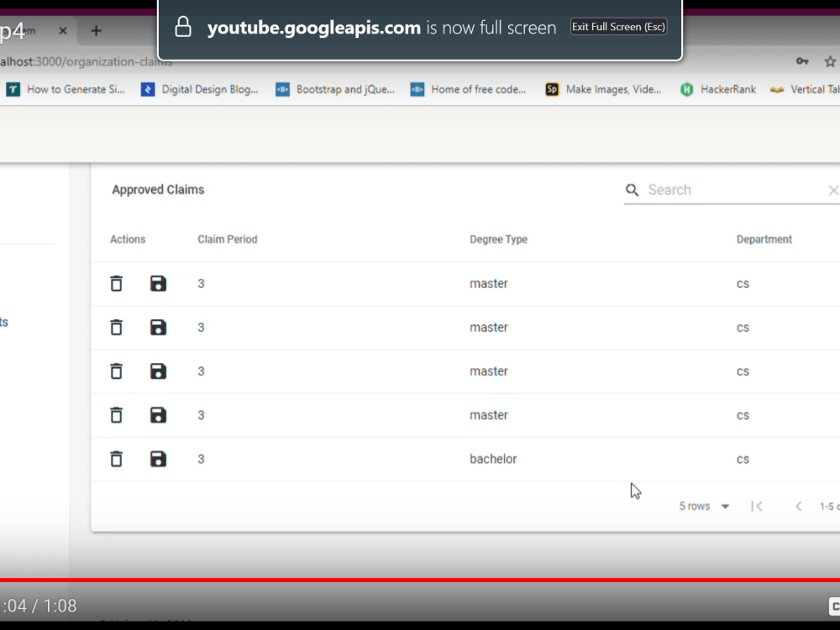Screen dimensions: 840x630
Task: Sort by Claim Period column header
Action: [x=227, y=239]
